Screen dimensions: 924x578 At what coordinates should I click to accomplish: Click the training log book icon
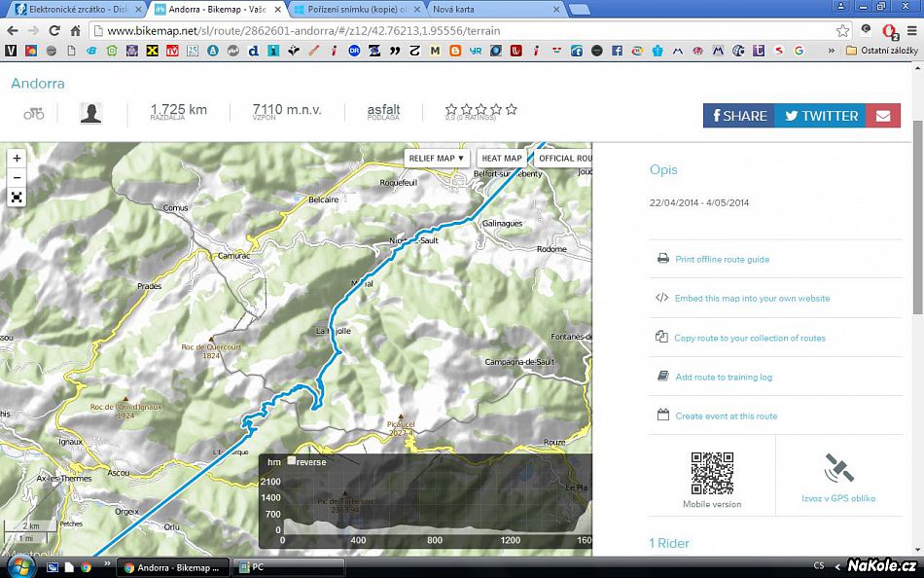click(x=663, y=376)
